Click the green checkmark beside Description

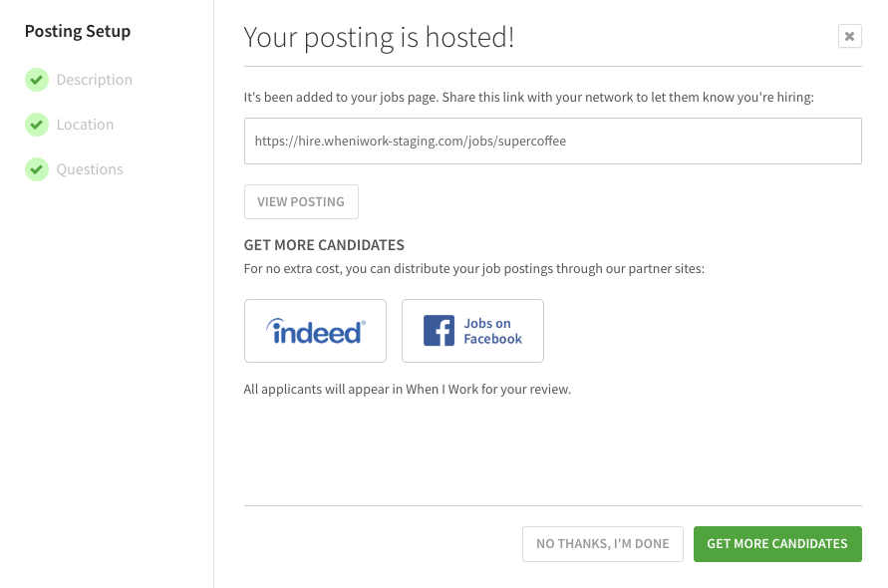[x=37, y=80]
